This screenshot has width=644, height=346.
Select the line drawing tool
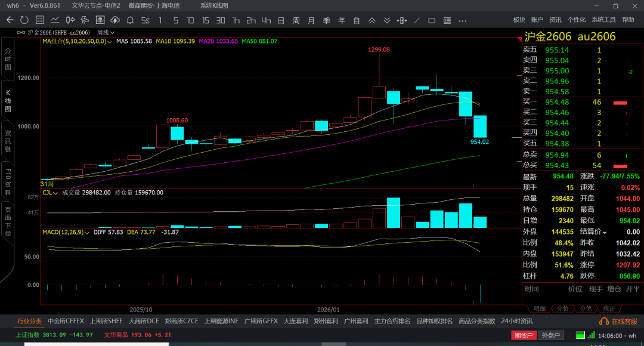[417, 20]
